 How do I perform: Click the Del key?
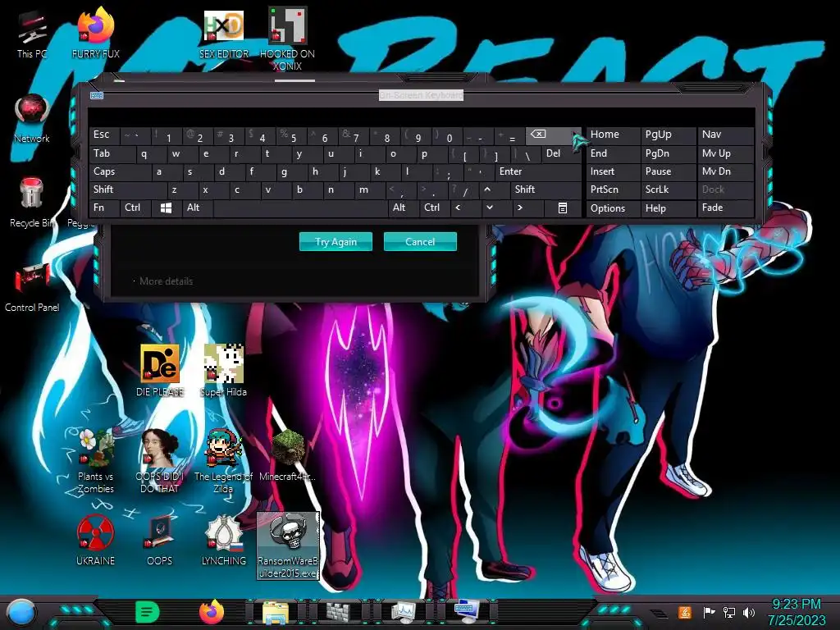560,153
